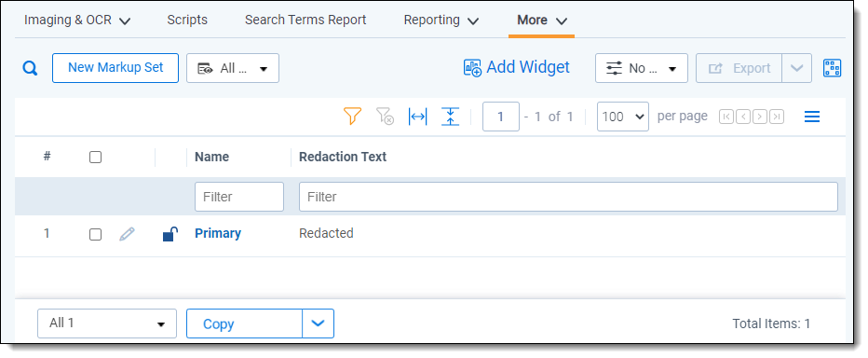
Task: Click the Copy button
Action: click(x=244, y=324)
